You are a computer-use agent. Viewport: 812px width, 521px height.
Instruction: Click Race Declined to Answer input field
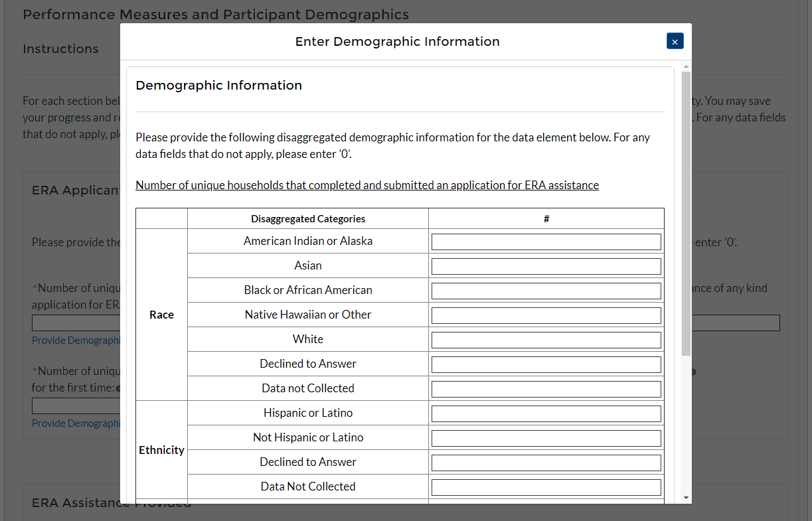(546, 364)
